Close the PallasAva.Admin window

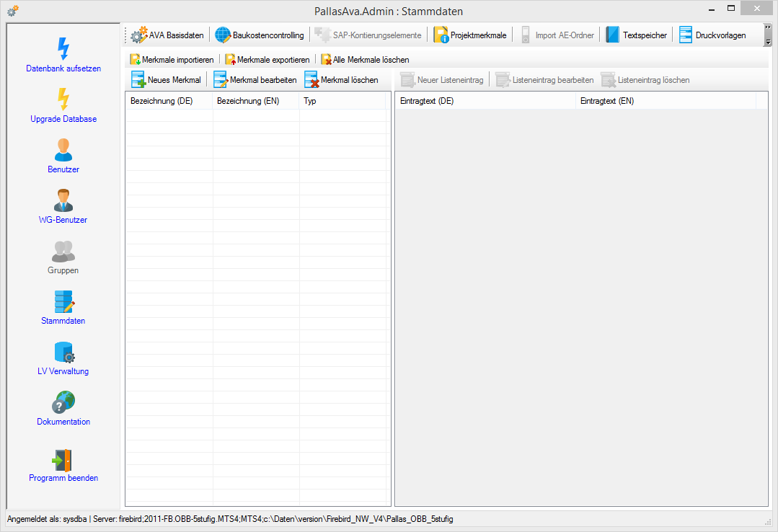[756, 8]
